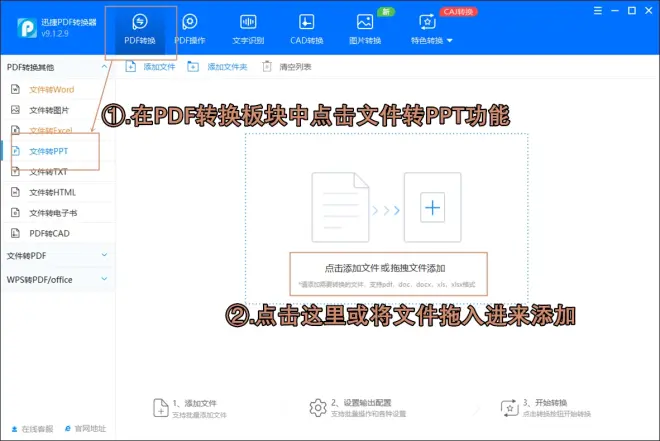
Task: Collapse the PDF转换其他 section
Action: point(104,67)
